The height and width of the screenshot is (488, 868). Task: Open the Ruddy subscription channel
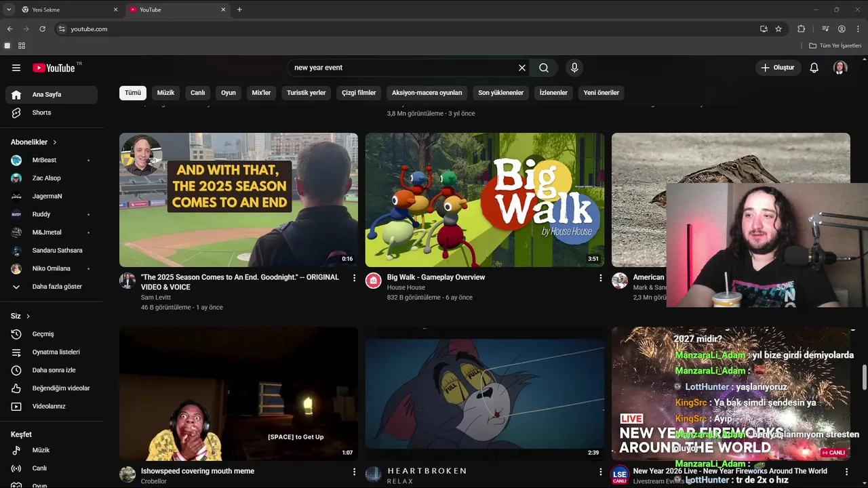pos(52,214)
